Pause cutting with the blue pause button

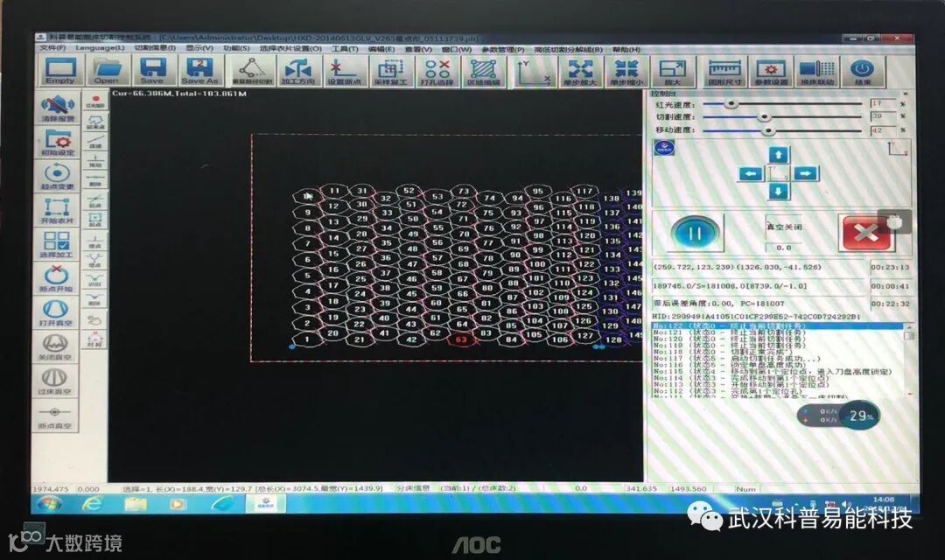(x=695, y=234)
